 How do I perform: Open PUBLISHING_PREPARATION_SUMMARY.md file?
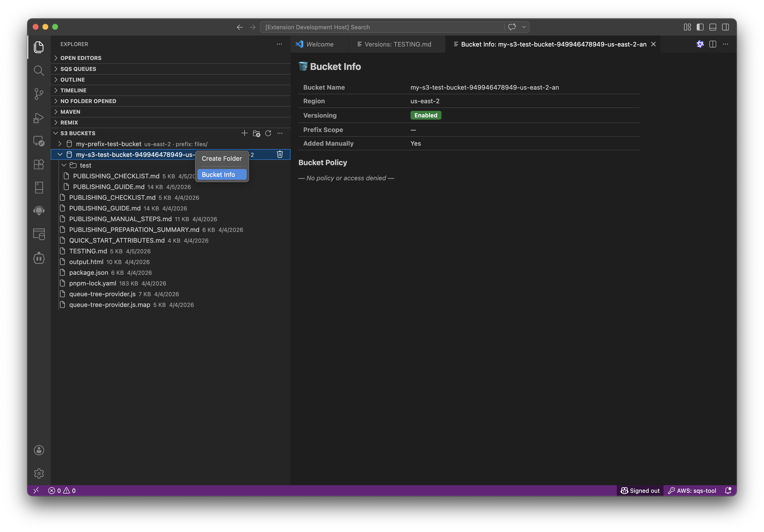pos(171,230)
